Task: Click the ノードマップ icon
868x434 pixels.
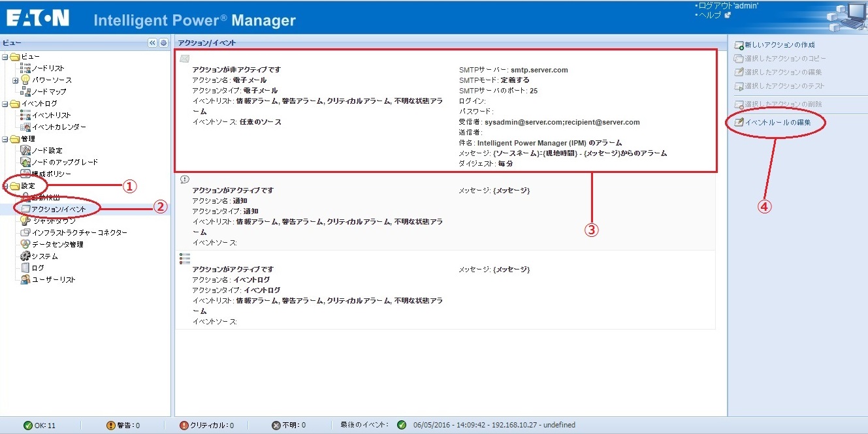Action: 25,91
